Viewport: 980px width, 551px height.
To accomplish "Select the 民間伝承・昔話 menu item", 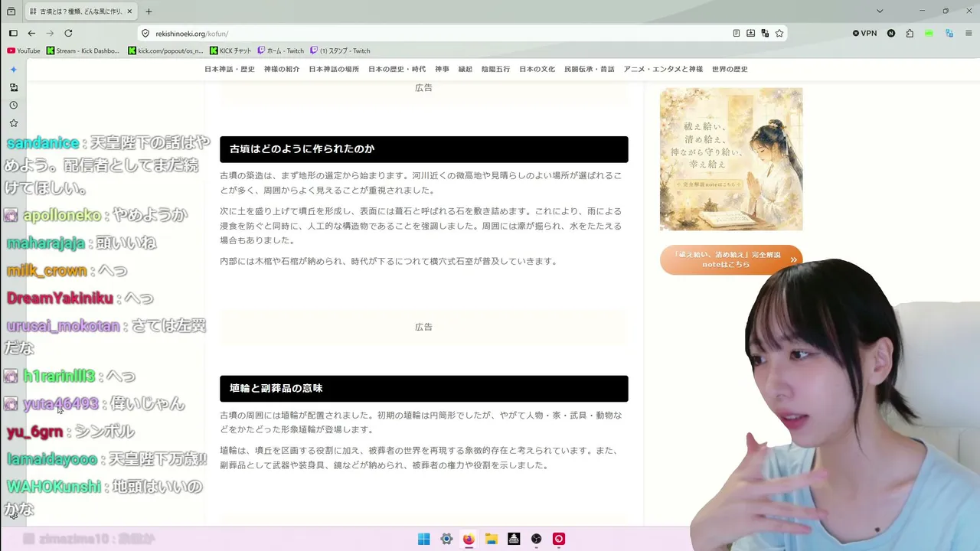I will [590, 69].
